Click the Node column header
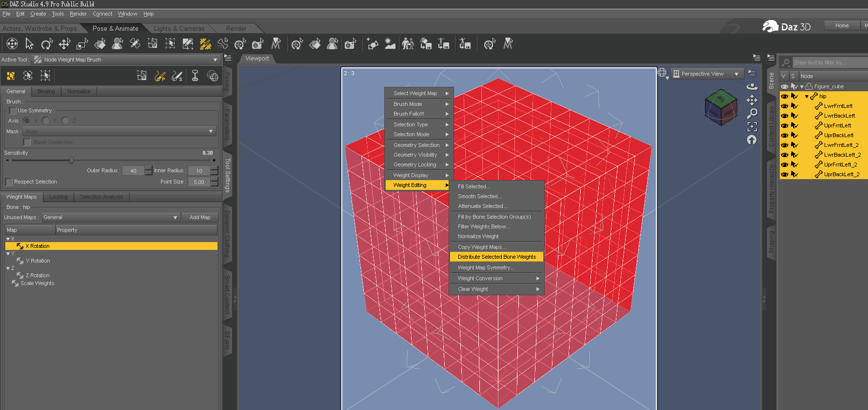Viewport: 868px width, 410px height. coord(833,76)
